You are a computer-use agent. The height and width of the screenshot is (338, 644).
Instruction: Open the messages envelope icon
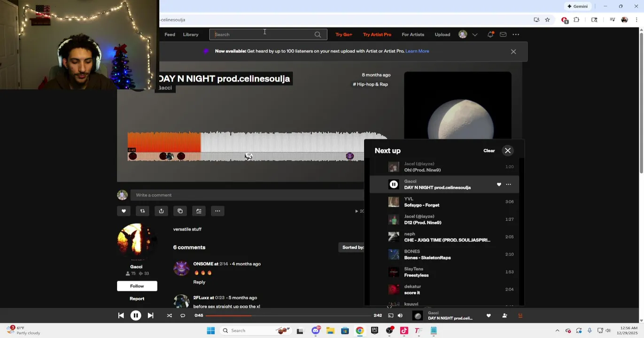(x=503, y=34)
